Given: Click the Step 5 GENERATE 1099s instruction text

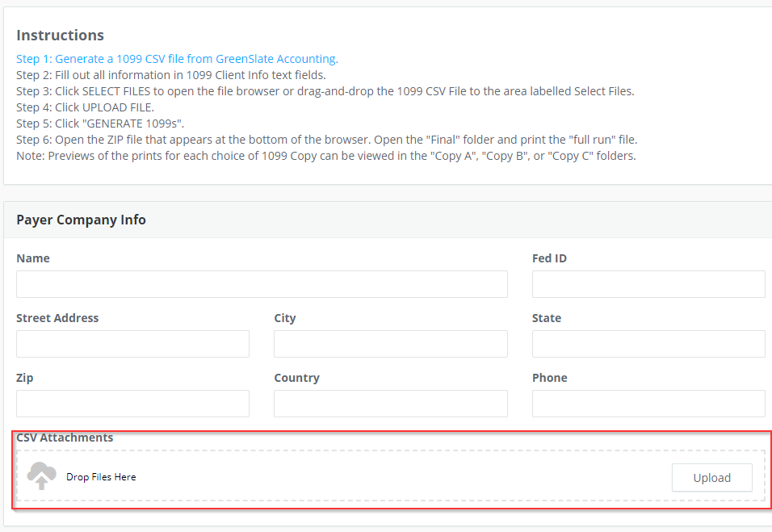Looking at the screenshot, I should click(100, 124).
